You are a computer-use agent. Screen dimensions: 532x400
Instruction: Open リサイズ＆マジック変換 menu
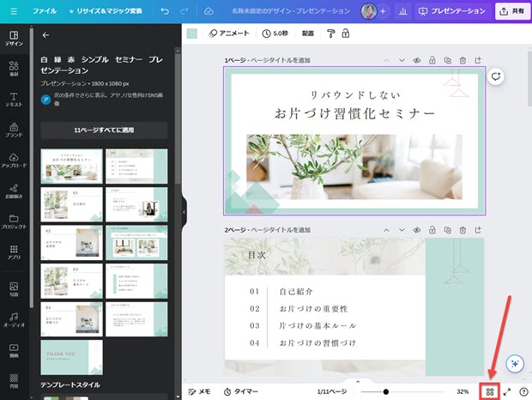click(107, 11)
